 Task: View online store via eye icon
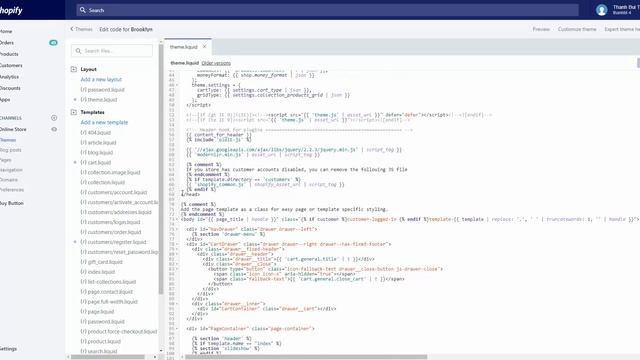pyautogui.click(x=54, y=129)
